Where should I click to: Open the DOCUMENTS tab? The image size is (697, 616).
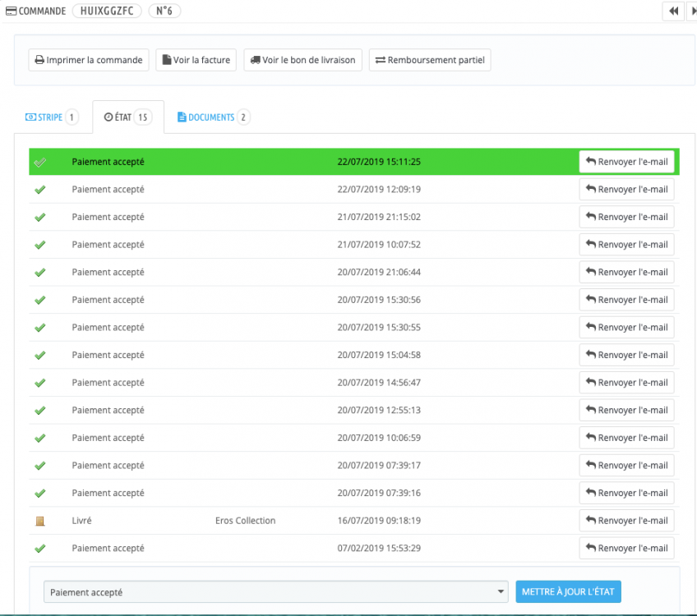pyautogui.click(x=214, y=117)
